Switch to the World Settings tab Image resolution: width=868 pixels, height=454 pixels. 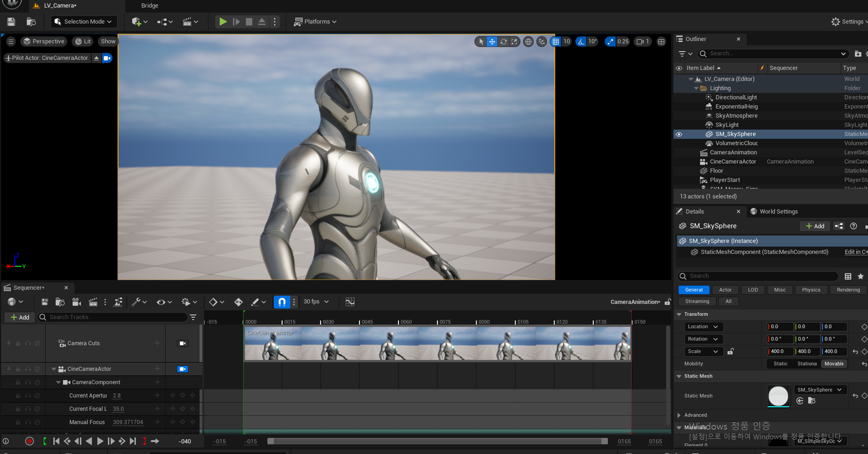coord(774,212)
